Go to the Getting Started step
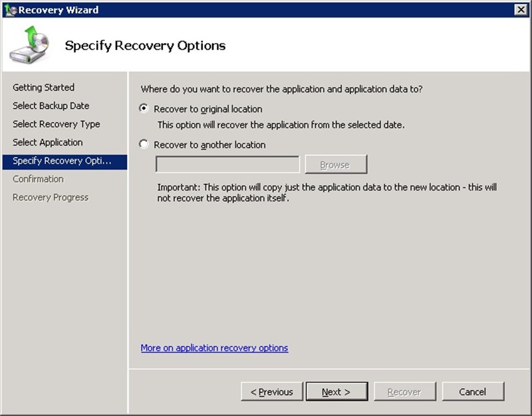This screenshot has width=532, height=416. pos(43,87)
